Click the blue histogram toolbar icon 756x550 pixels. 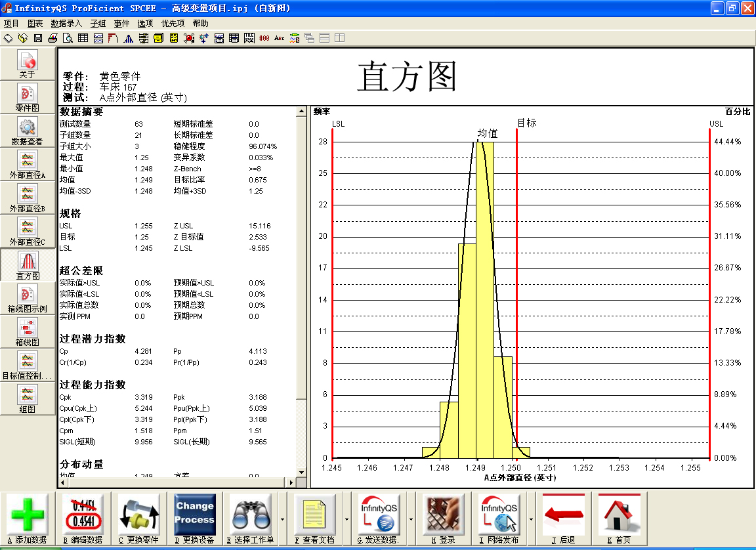point(128,38)
